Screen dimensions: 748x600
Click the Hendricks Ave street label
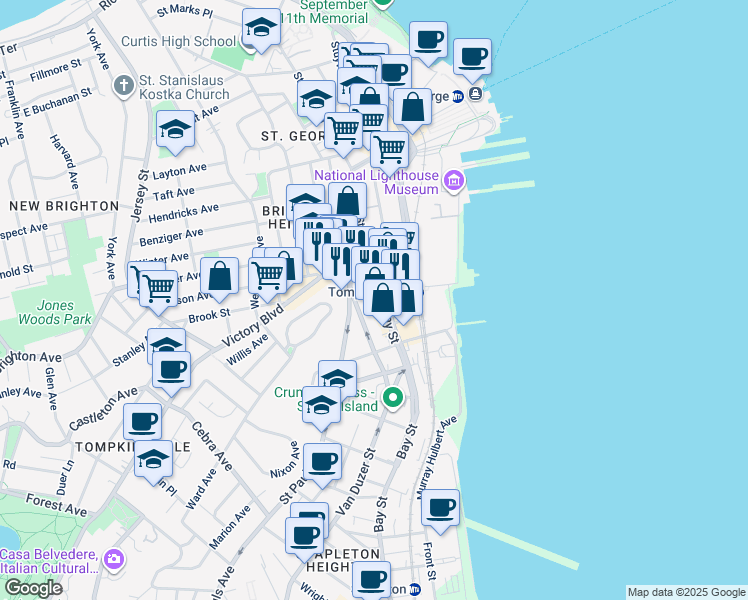184,214
